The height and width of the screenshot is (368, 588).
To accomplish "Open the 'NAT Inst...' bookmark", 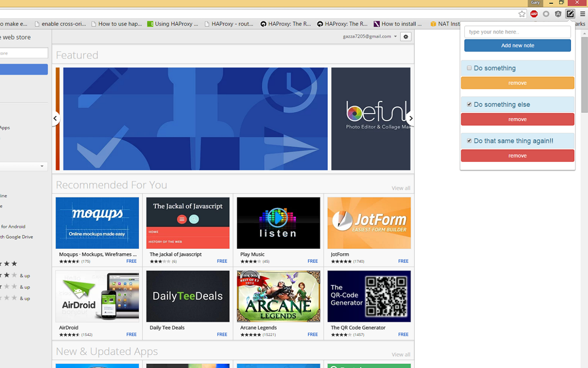I will [x=445, y=24].
